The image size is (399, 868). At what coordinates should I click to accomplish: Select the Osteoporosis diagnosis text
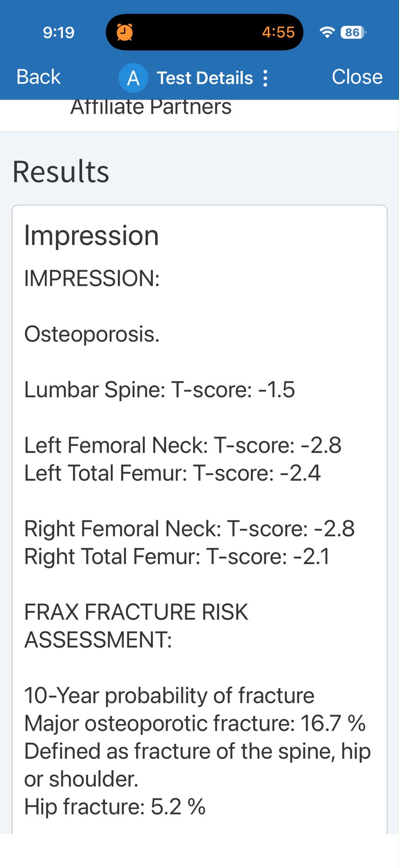coord(92,334)
